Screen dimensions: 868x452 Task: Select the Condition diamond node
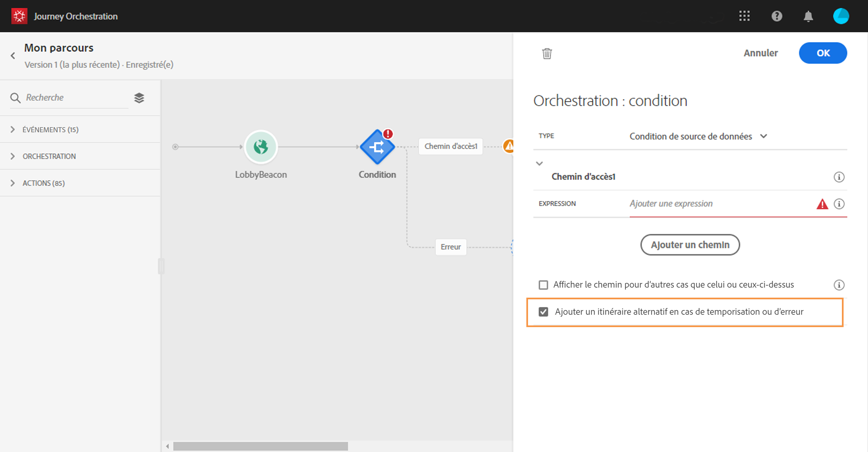[377, 147]
